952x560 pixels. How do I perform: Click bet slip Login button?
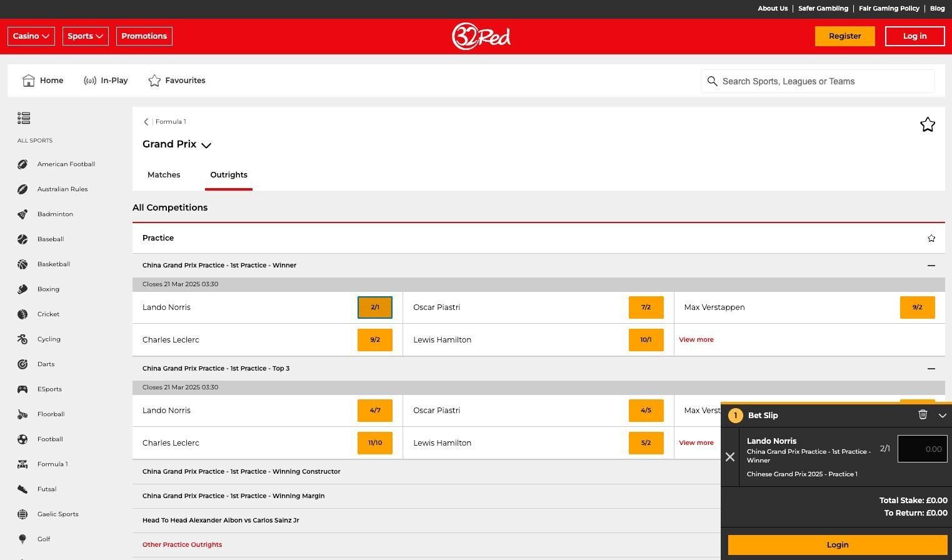pos(837,545)
